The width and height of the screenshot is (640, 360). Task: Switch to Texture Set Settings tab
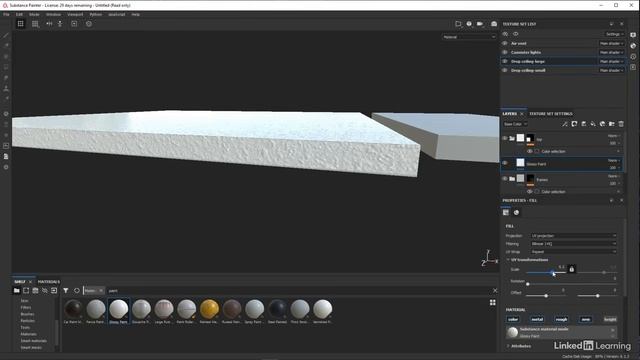click(551, 114)
